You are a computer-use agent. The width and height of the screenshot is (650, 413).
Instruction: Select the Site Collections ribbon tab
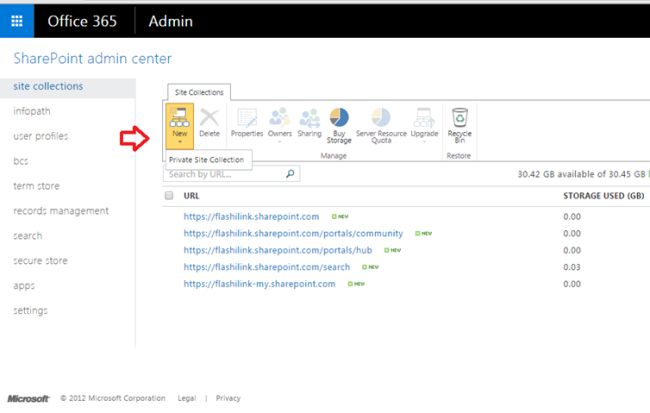pos(199,92)
